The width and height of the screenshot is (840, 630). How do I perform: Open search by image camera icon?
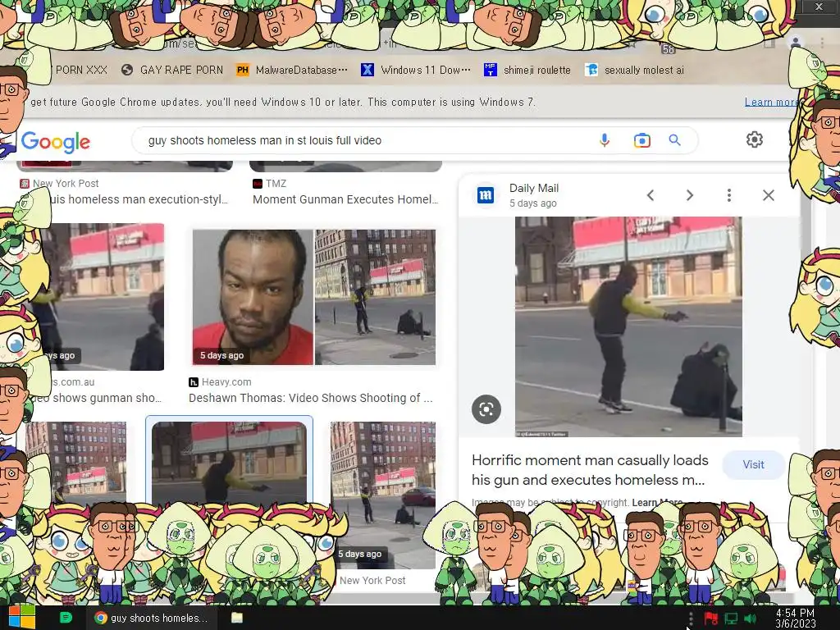point(641,140)
